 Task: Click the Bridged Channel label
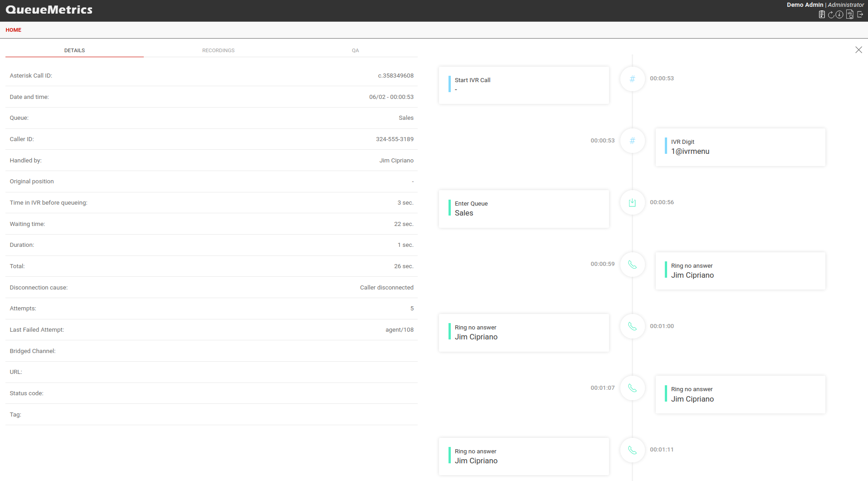point(33,351)
